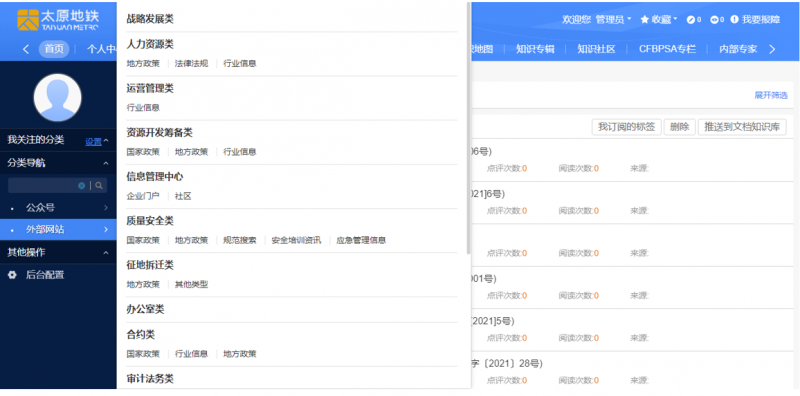Click the 运营管理类 heading

pos(150,88)
